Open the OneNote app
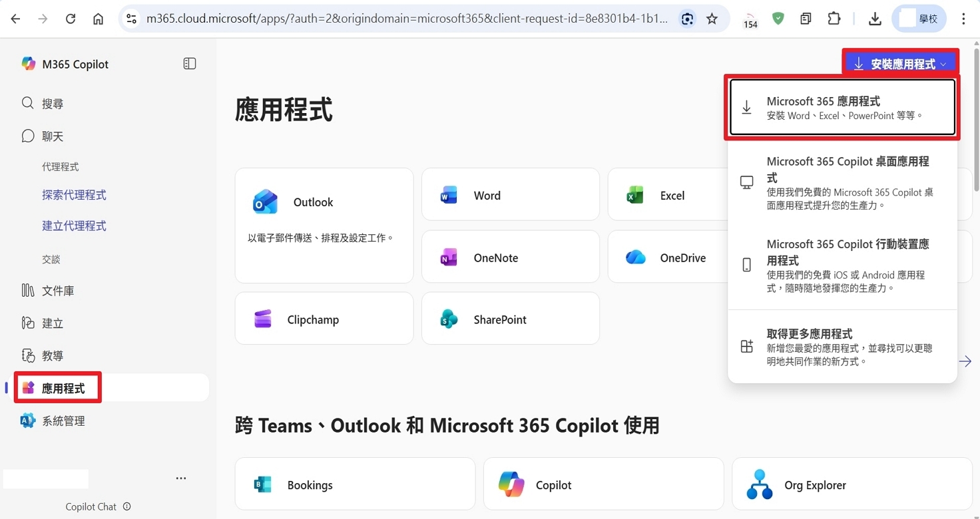The height and width of the screenshot is (519, 980). 510,258
